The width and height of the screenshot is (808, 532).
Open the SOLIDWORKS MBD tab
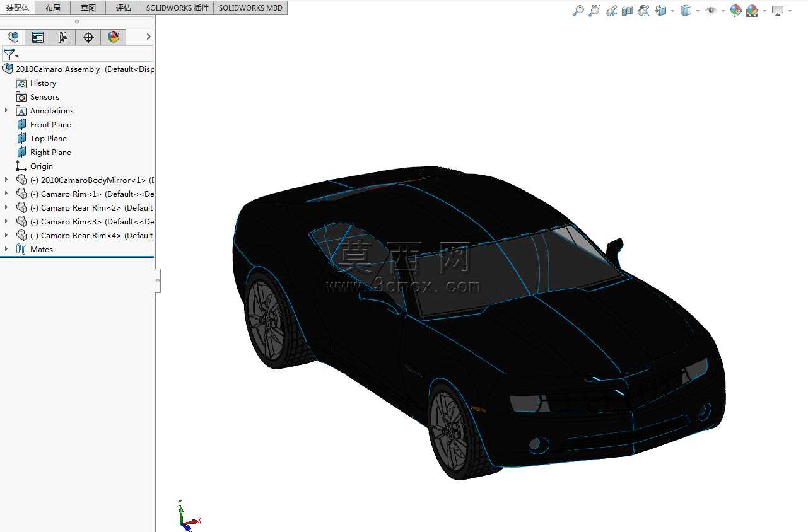(250, 8)
